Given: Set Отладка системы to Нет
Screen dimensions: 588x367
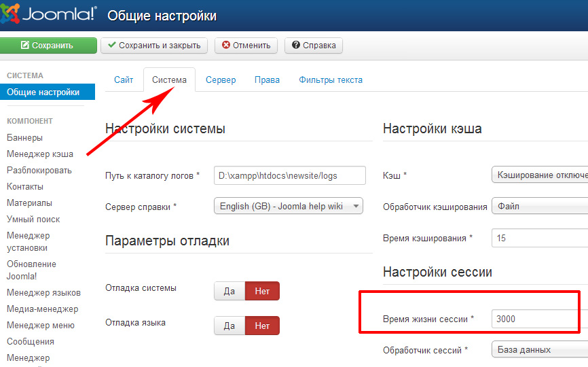Looking at the screenshot, I should coord(262,291).
